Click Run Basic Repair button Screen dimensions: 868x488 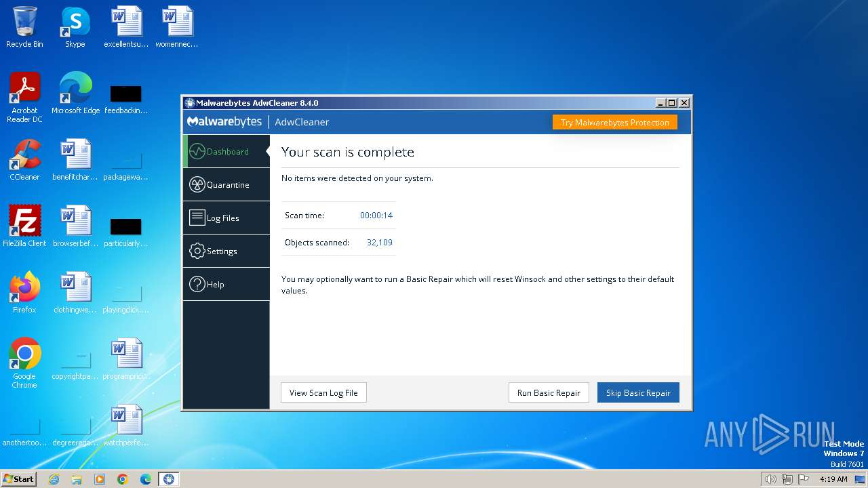click(549, 392)
